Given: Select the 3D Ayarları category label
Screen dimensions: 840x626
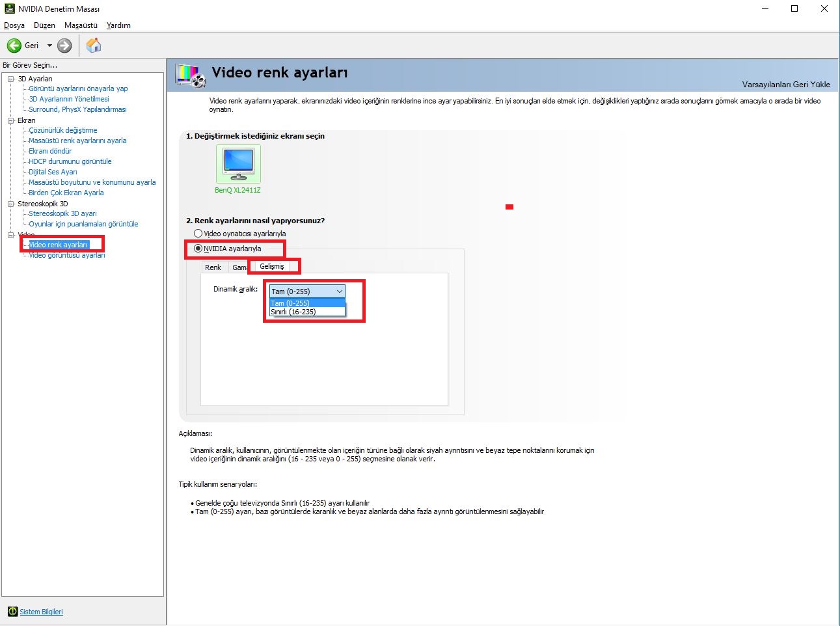Looking at the screenshot, I should pyautogui.click(x=35, y=79).
